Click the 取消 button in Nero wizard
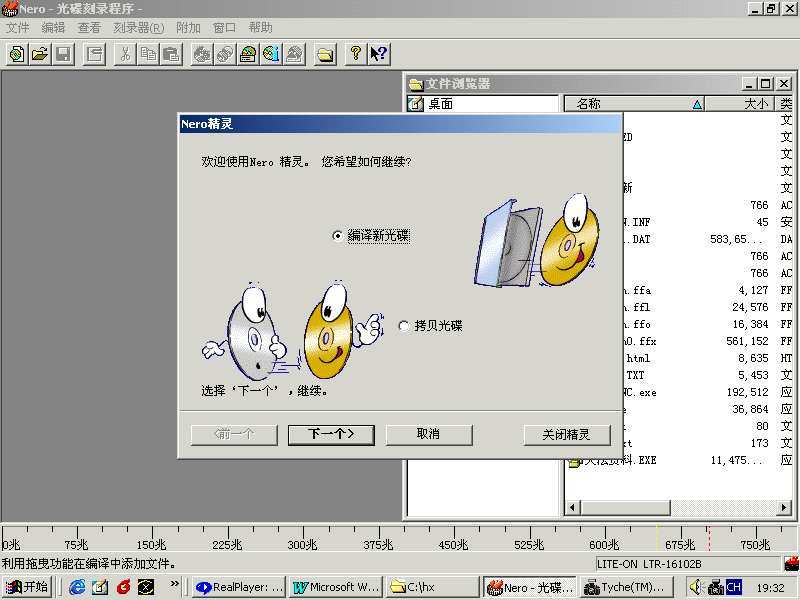800x600 pixels. pyautogui.click(x=428, y=434)
